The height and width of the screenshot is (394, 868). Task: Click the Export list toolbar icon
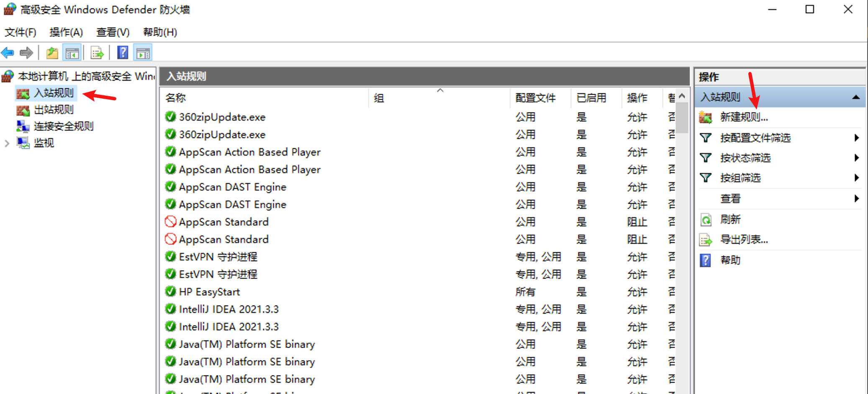point(97,53)
